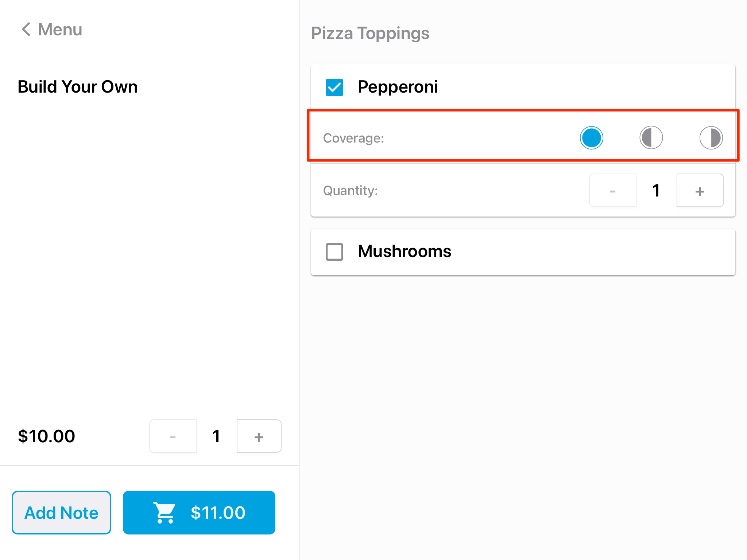Choose left-half coverage icon for Pepperoni
Image resolution: width=747 pixels, height=560 pixels.
[x=651, y=138]
